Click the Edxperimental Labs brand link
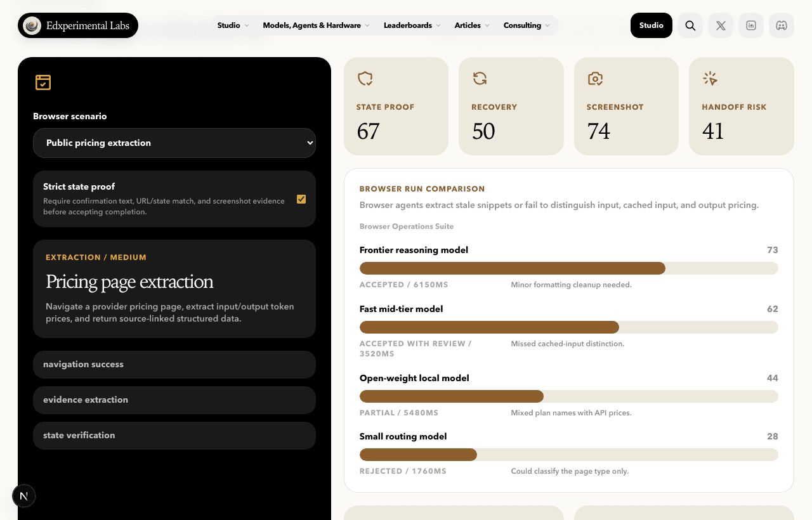This screenshot has height=520, width=812. 78,25
